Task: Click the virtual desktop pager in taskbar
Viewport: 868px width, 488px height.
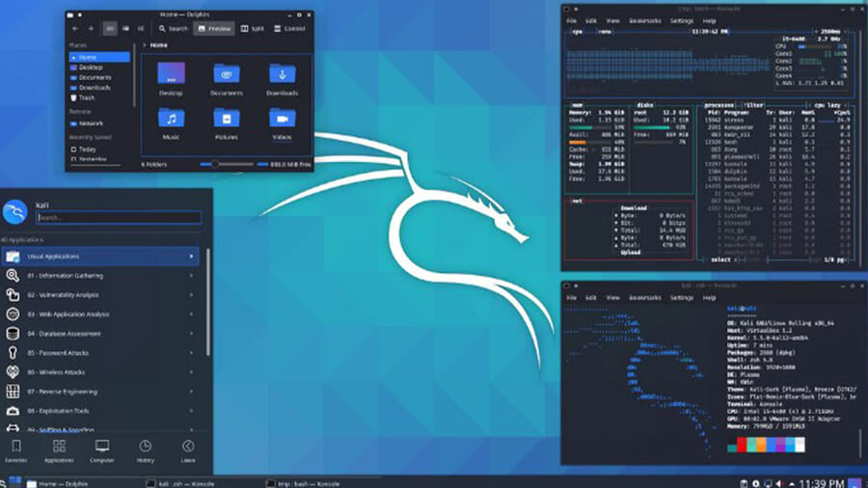Action: tap(14, 481)
